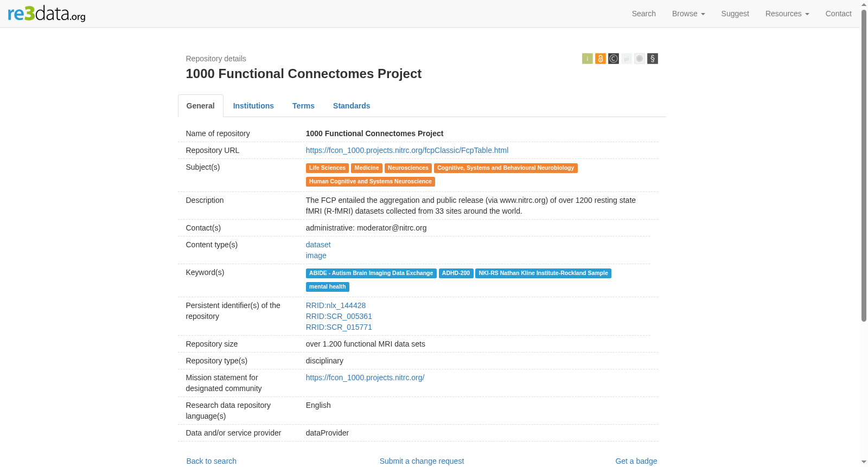Click the page's vertical scrollbar thumb

[864, 165]
